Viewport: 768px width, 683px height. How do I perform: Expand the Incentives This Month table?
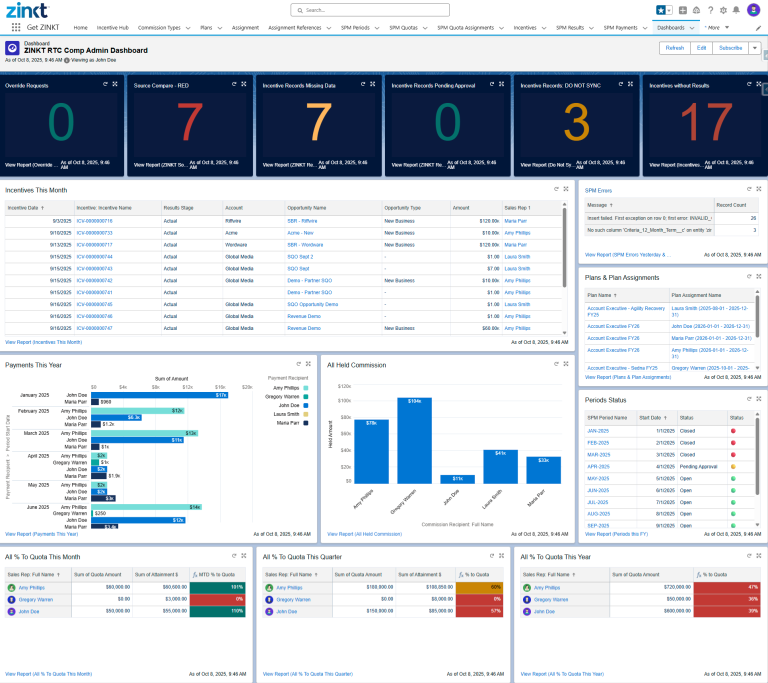565,188
